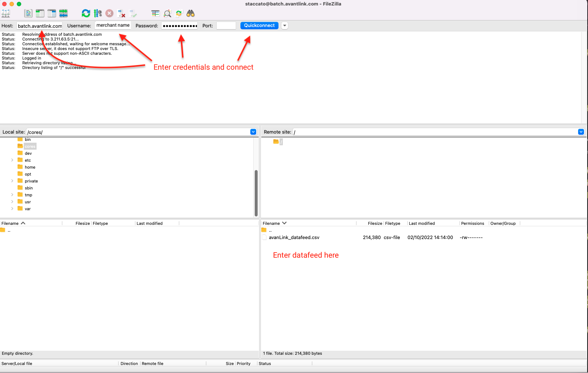Expand the tmp folder in local tree
Viewport: 588px width, 373px height.
pyautogui.click(x=12, y=195)
